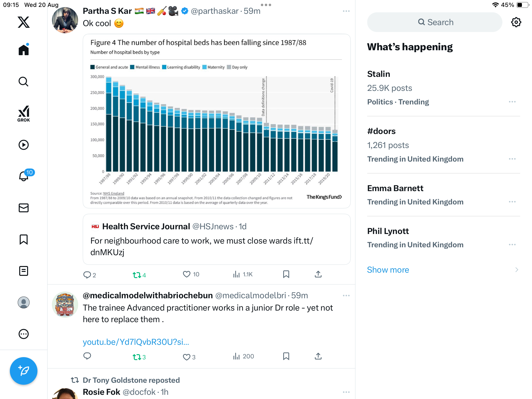Click the compose post button
The image size is (532, 399).
[24, 371]
